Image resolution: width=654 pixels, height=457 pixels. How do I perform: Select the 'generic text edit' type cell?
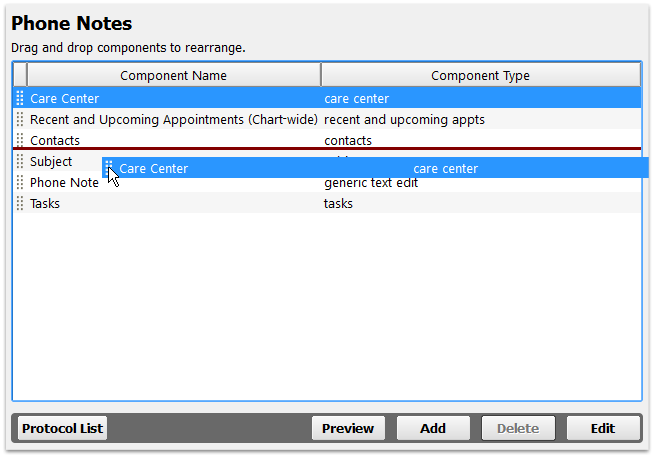[x=371, y=183]
